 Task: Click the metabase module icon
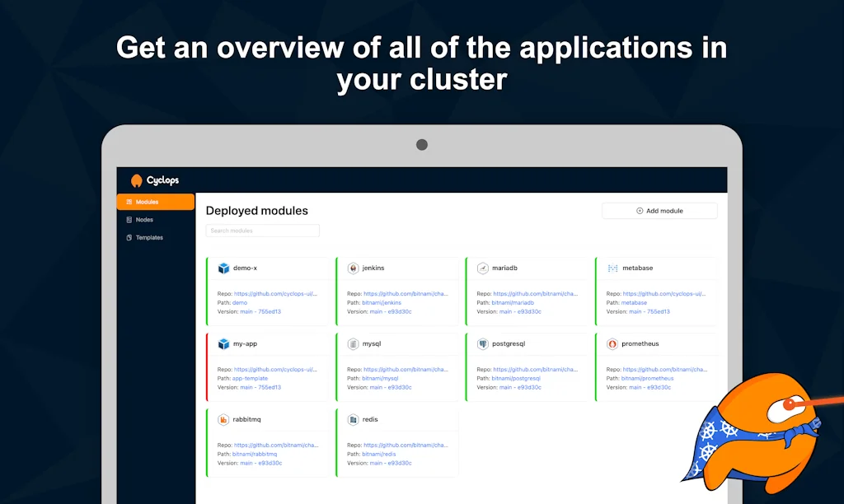click(612, 268)
